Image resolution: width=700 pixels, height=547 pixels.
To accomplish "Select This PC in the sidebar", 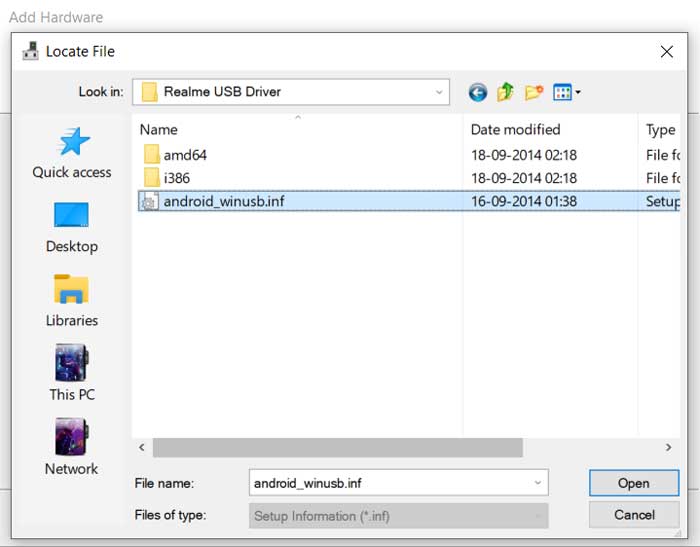I will (x=72, y=373).
